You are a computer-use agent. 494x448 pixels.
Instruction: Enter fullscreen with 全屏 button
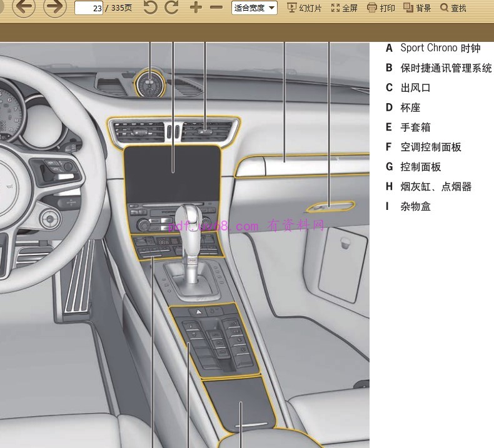tap(345, 8)
